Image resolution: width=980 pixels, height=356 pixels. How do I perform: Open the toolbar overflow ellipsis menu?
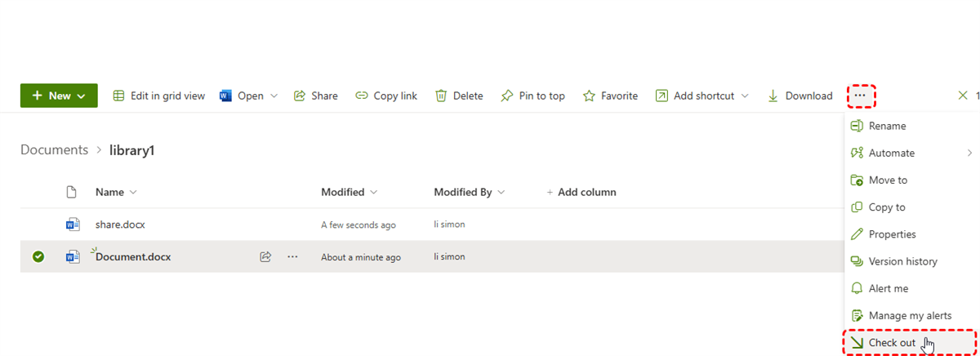point(860,96)
